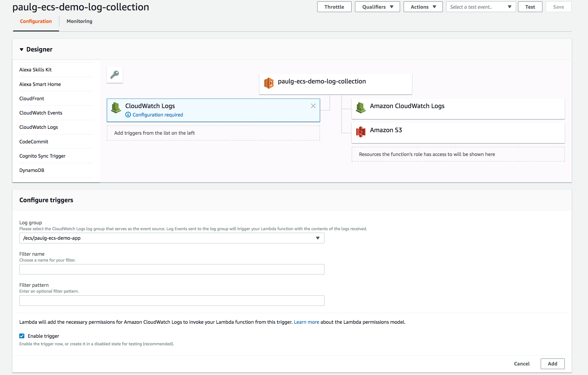Screen dimensions: 588x375
Task: Click the Amazon S3 resource icon
Action: click(361, 132)
